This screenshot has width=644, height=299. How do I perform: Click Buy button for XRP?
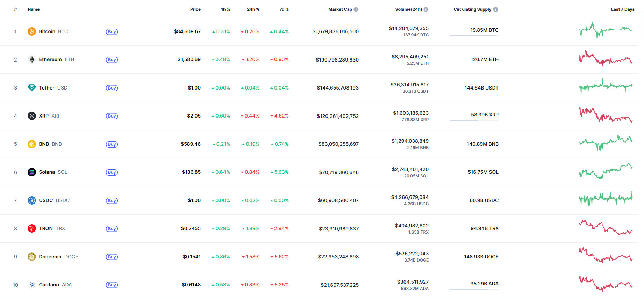pos(112,116)
